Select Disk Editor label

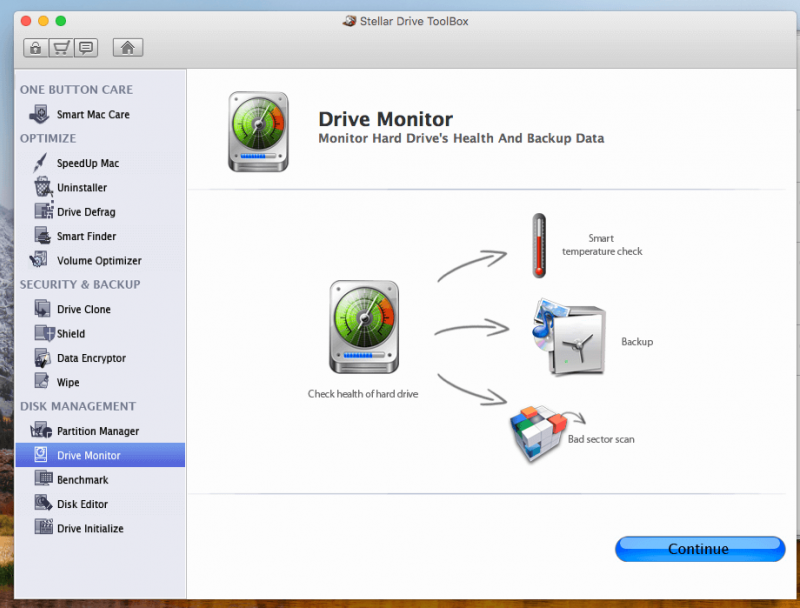82,504
